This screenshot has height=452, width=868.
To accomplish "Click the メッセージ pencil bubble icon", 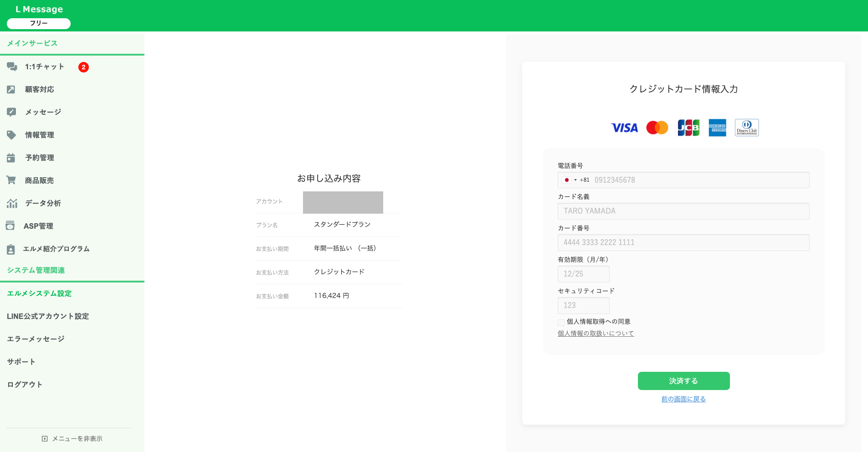I will coord(11,112).
